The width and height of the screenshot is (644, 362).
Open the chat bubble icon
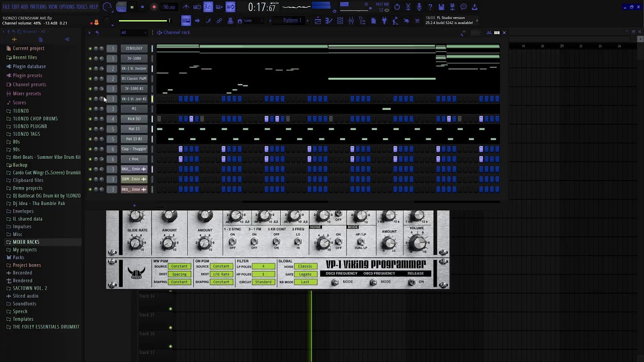coord(463,7)
